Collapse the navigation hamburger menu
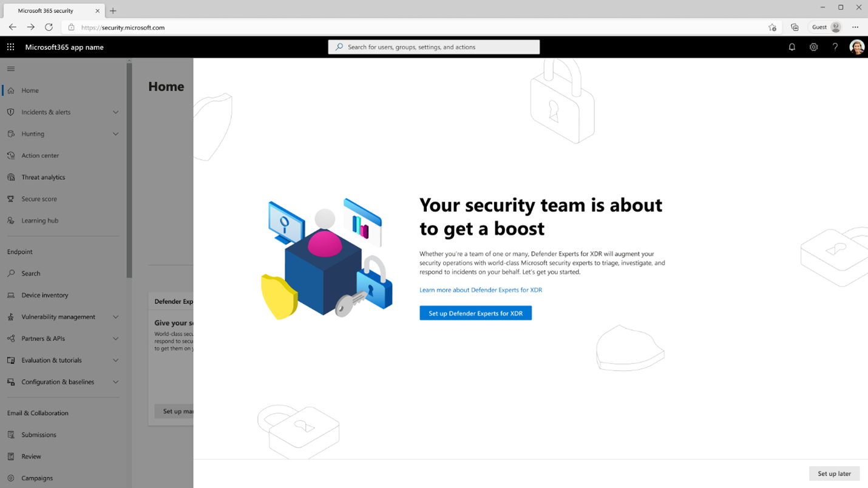Viewport: 868px width, 488px height. coord(11,69)
